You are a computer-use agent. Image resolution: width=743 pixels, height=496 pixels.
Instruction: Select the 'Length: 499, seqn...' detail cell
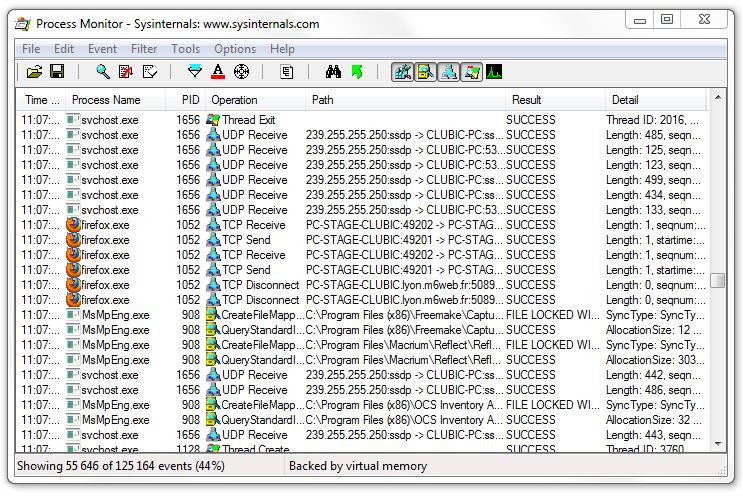[x=653, y=180]
